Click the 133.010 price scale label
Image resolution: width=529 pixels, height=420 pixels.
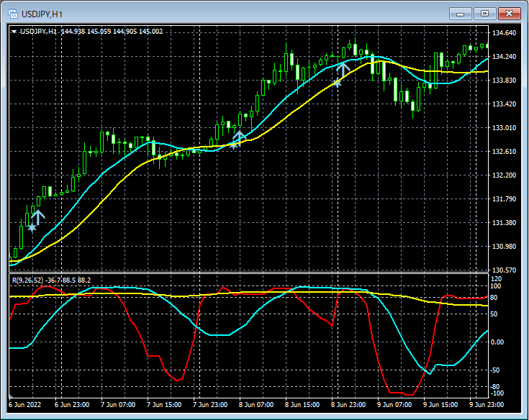[504, 128]
